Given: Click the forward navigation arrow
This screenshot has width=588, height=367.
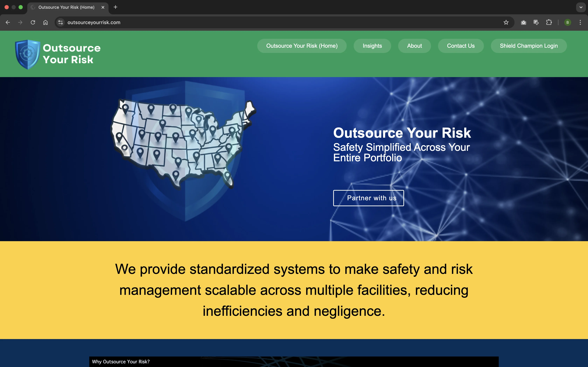Looking at the screenshot, I should [20, 22].
